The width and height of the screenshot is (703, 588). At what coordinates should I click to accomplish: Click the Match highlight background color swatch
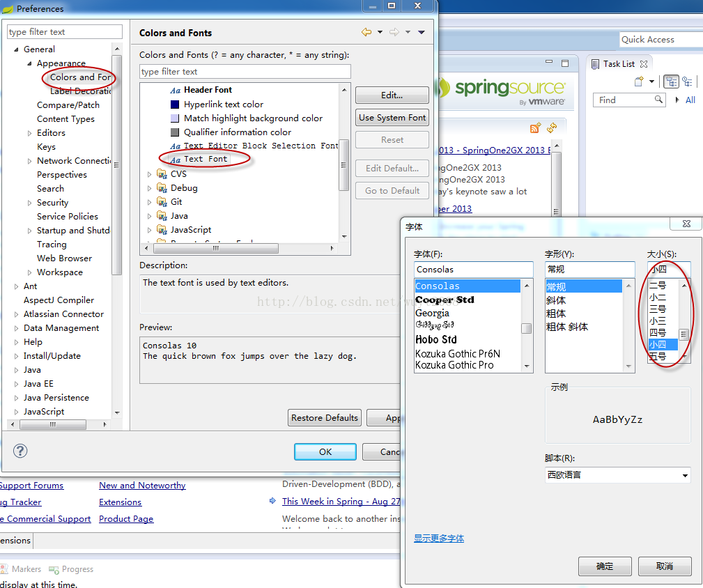coord(175,118)
